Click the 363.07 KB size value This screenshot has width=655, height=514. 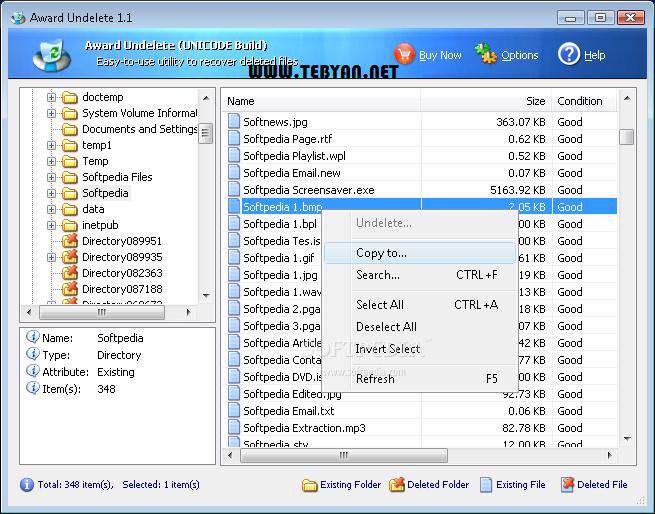521,122
